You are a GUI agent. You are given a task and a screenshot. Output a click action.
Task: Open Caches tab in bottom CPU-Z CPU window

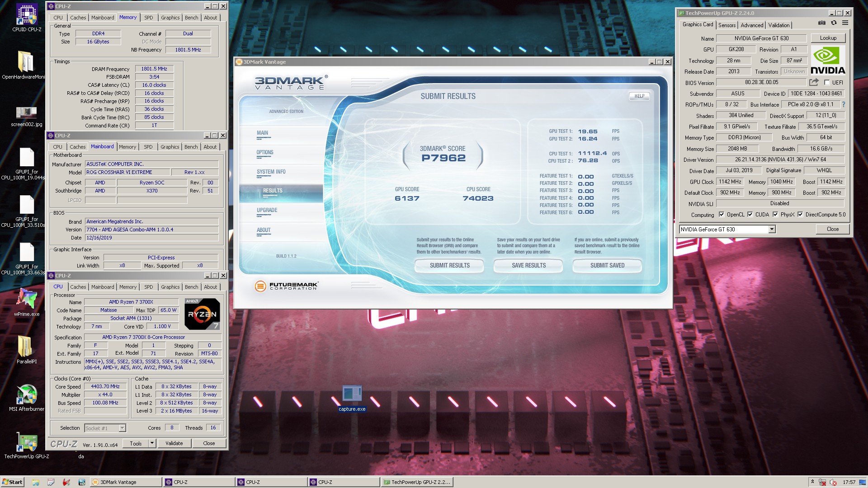pyautogui.click(x=78, y=287)
